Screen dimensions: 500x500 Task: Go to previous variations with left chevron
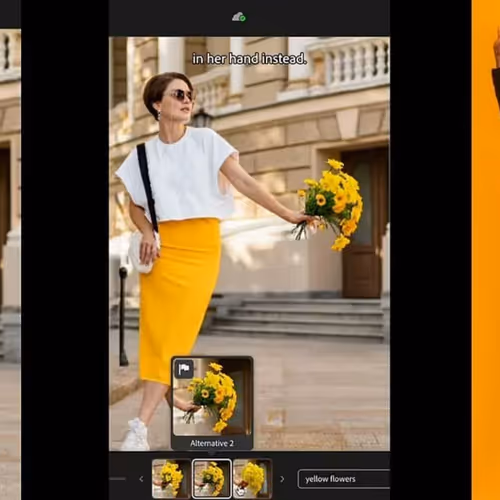coord(141,479)
